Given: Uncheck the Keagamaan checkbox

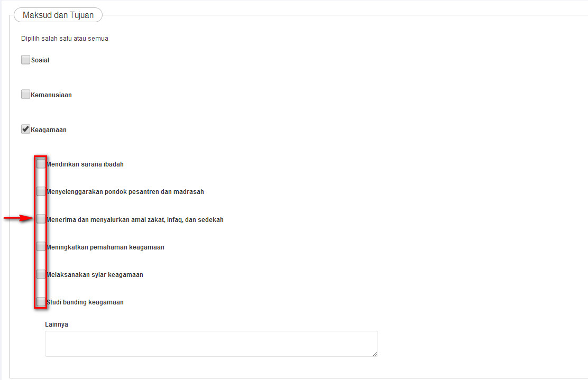Looking at the screenshot, I should tap(25, 129).
